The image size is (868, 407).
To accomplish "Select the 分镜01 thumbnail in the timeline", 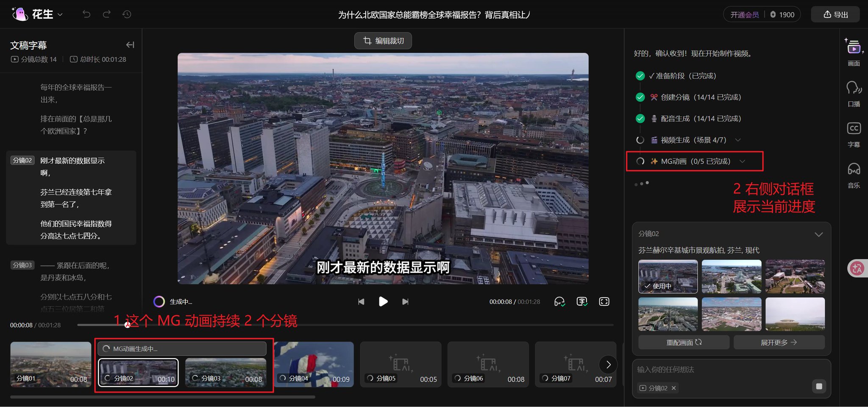I will tap(51, 365).
